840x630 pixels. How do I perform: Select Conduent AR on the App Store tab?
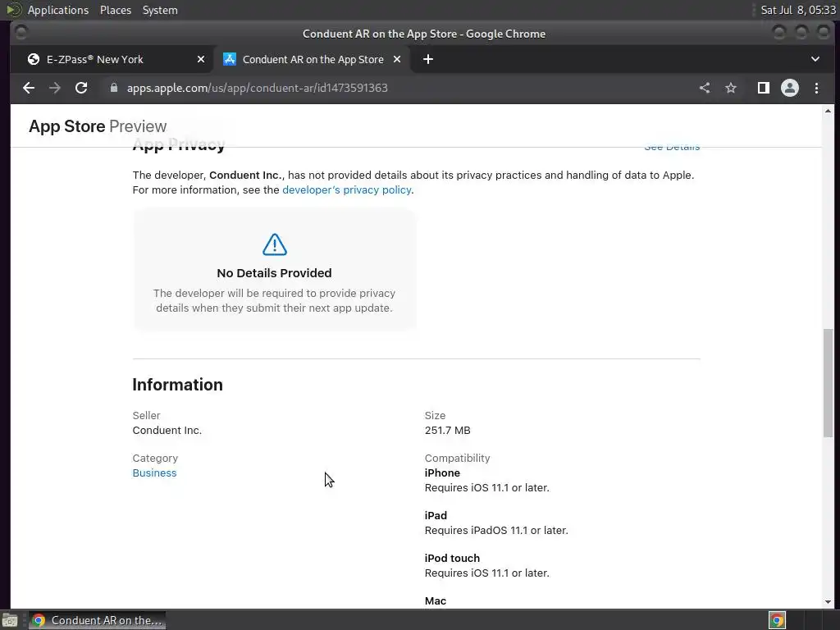point(312,59)
